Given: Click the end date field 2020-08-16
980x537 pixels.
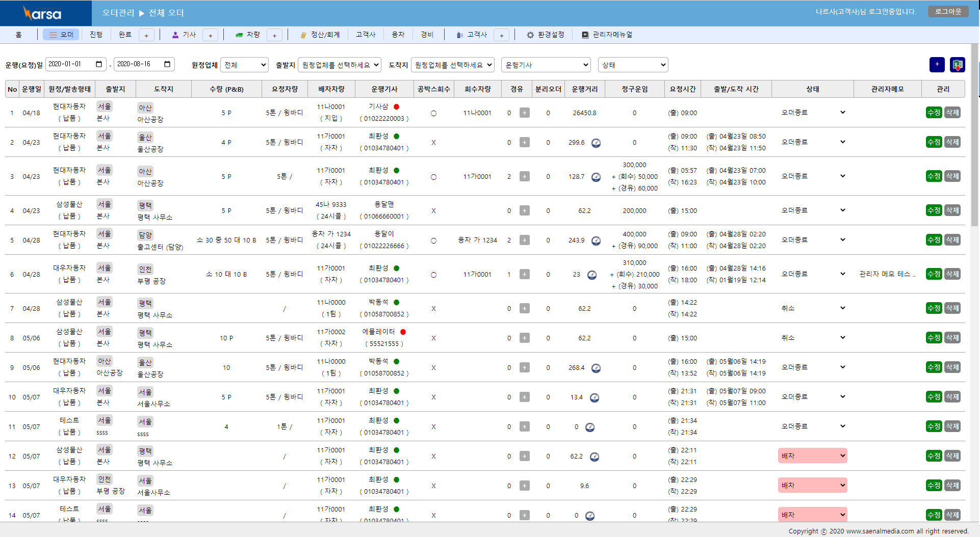Looking at the screenshot, I should click(x=138, y=64).
